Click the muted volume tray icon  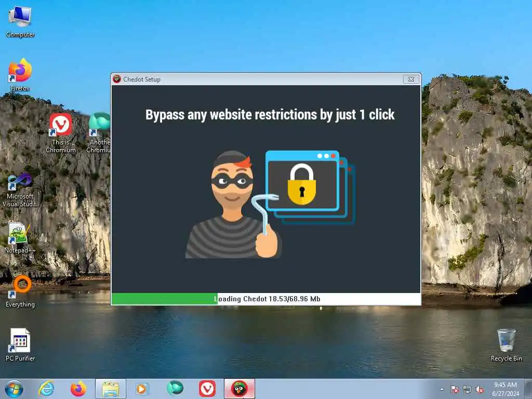480,390
